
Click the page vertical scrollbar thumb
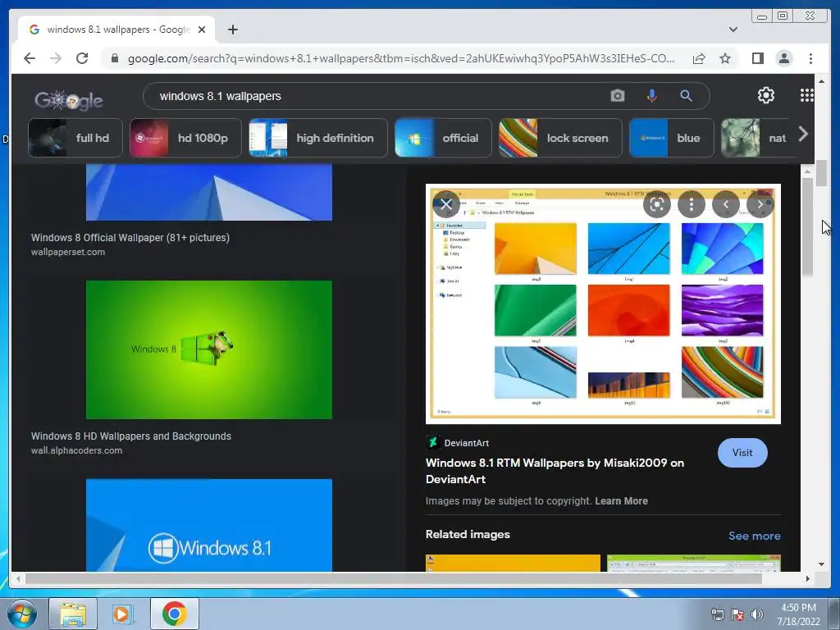(821, 172)
